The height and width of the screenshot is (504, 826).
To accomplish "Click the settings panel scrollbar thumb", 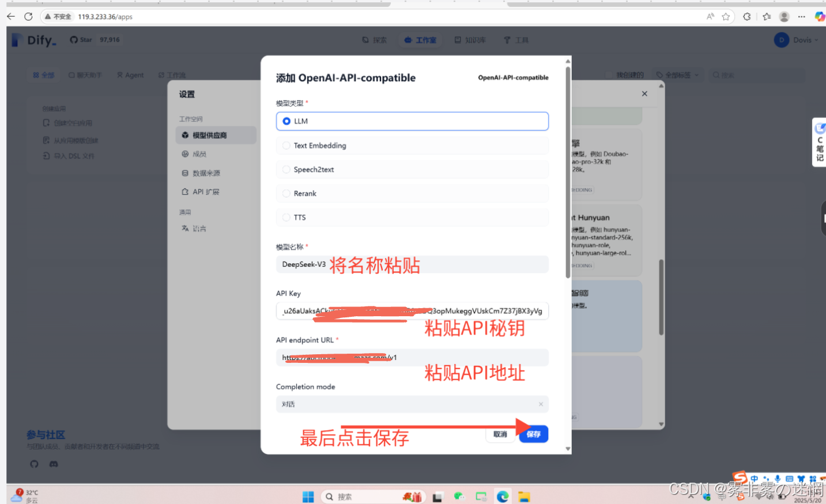I will (x=661, y=297).
